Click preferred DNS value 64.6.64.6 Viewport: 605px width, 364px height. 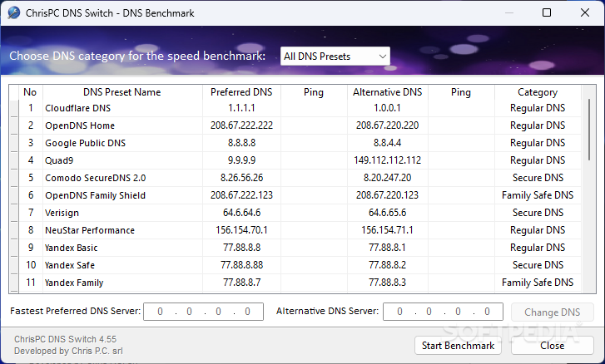click(x=241, y=213)
